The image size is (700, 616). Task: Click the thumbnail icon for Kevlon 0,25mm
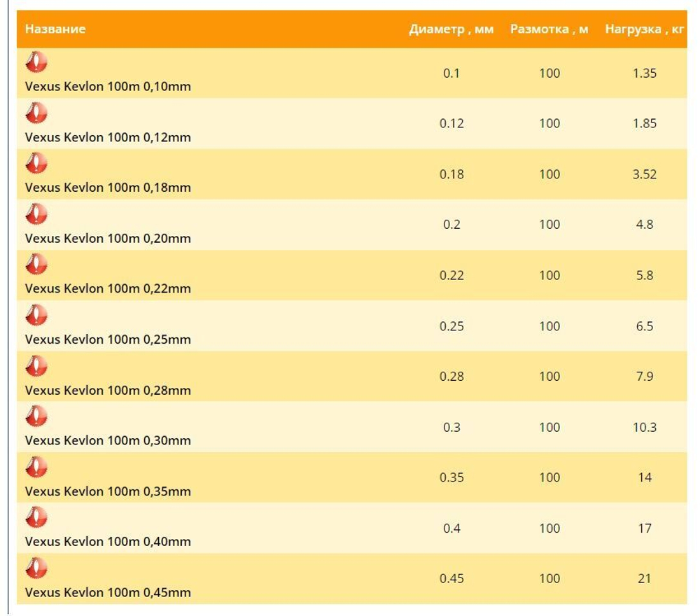[x=36, y=315]
